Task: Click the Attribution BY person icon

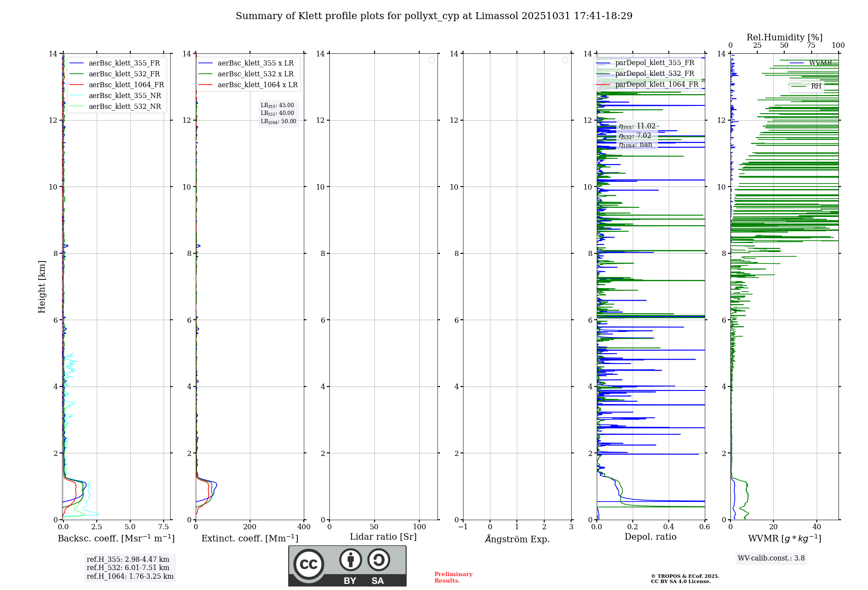Action: (350, 560)
